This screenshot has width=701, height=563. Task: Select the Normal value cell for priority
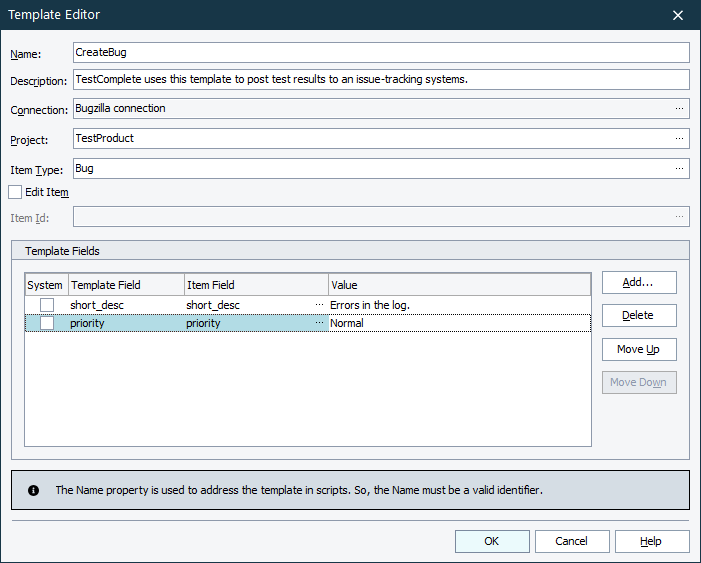point(459,323)
